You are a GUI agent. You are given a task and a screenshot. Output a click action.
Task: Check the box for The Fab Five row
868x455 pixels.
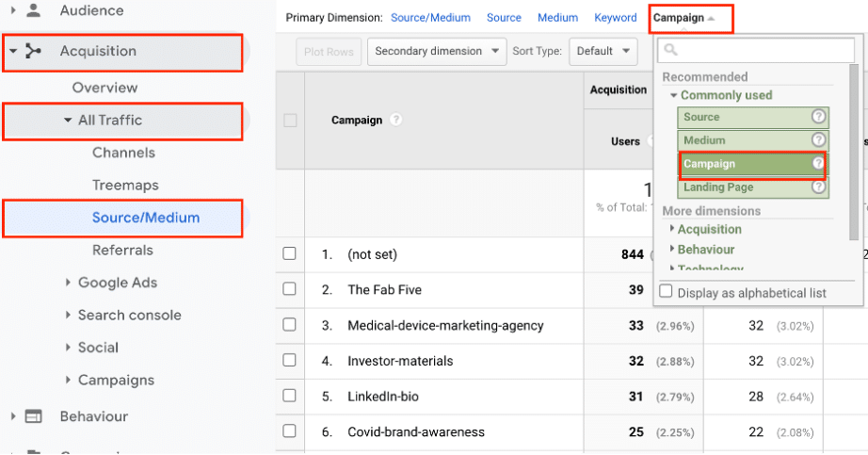pos(290,290)
